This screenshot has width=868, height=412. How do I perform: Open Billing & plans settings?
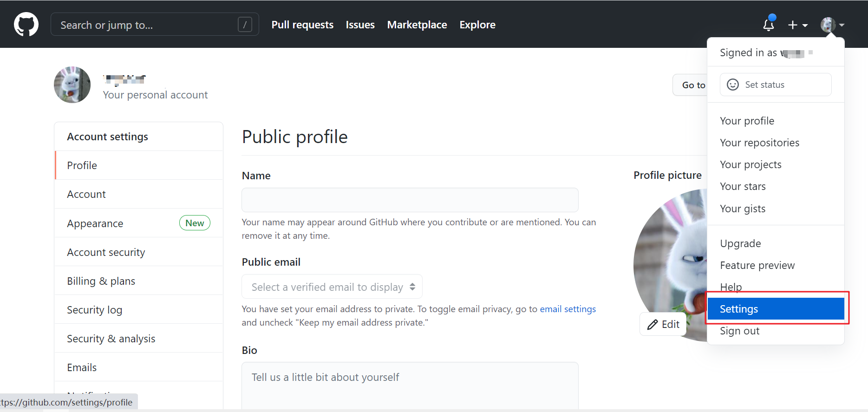tap(139, 281)
